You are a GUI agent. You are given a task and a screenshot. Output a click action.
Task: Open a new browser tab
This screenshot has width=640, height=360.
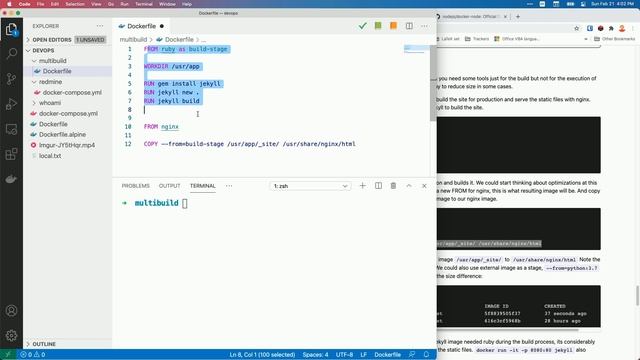point(518,17)
